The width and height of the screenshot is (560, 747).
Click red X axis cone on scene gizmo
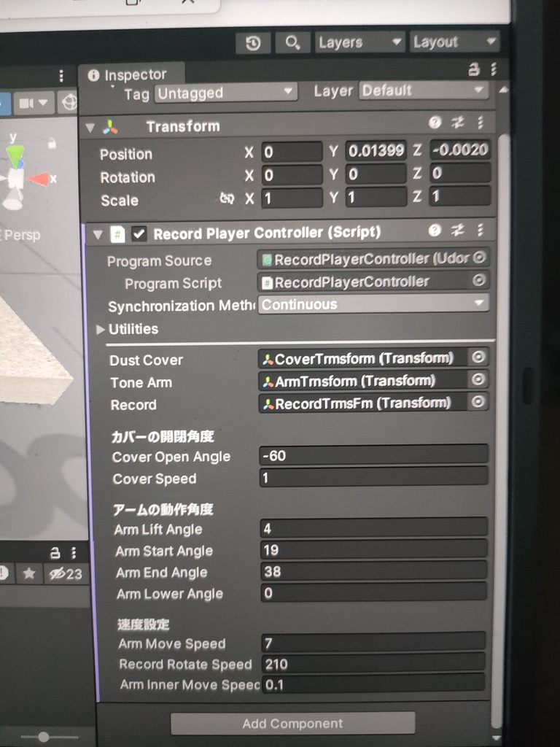pos(39,179)
